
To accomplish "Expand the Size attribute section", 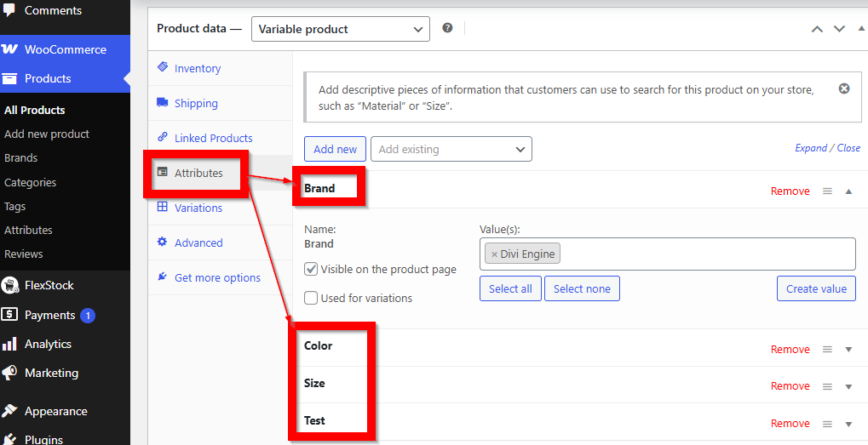I will (848, 386).
